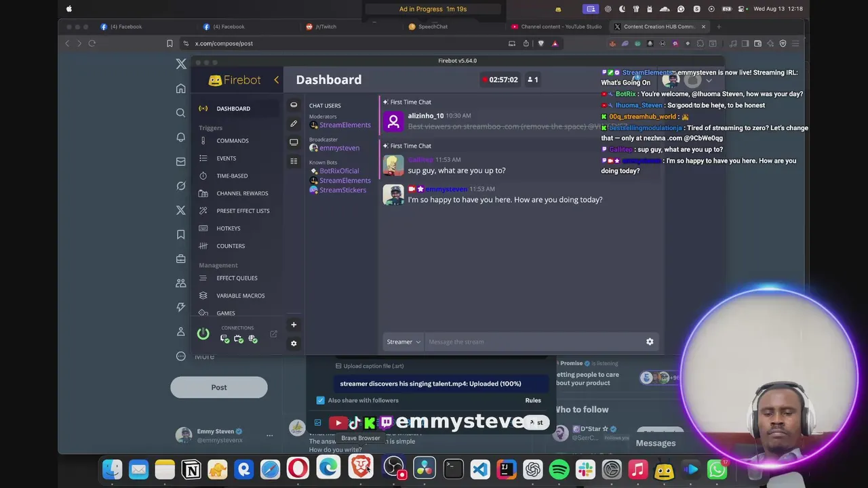Viewport: 868px width, 488px height.
Task: Click the top oval icon in dashboard toolbar
Action: coord(294,105)
